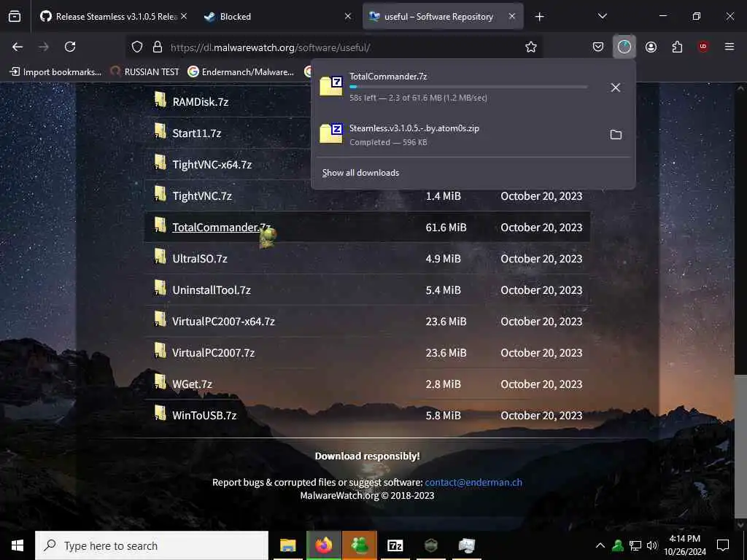Close the Release Steamless tab
This screenshot has width=747, height=560.
pyautogui.click(x=184, y=17)
